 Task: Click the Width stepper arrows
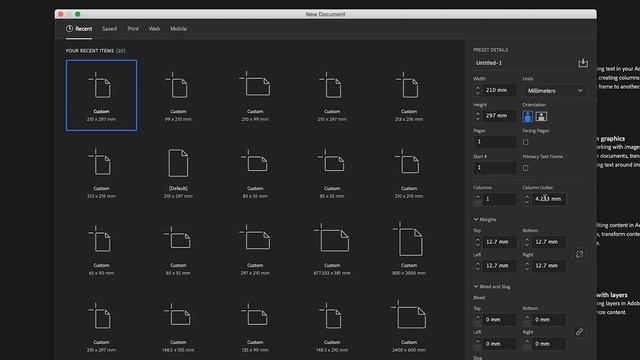pos(478,90)
